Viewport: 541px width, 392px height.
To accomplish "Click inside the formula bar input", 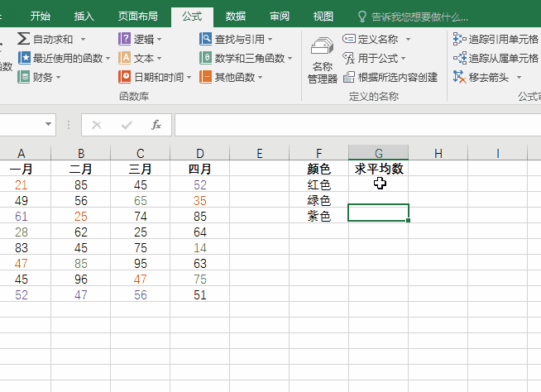I will pos(358,125).
